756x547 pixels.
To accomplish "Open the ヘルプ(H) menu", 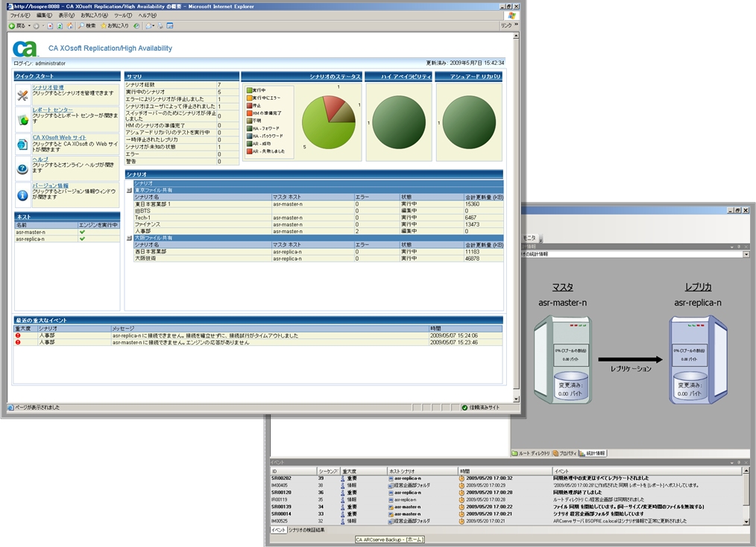I will point(147,16).
